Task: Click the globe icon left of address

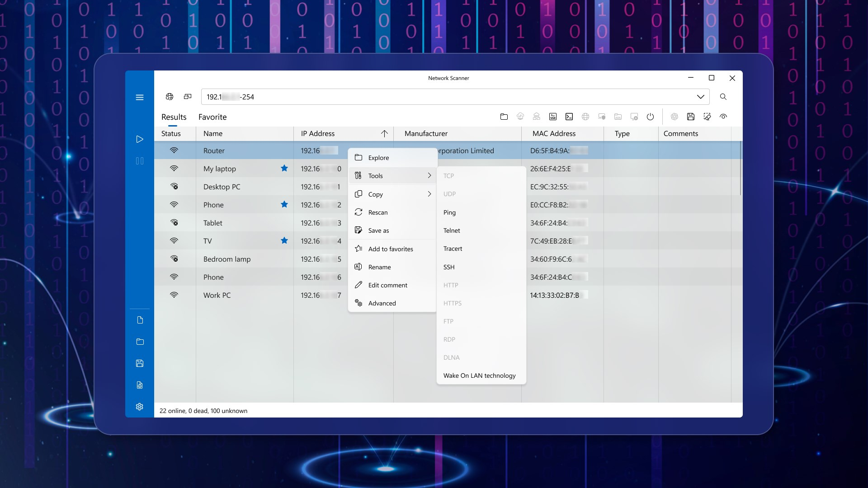Action: [170, 97]
